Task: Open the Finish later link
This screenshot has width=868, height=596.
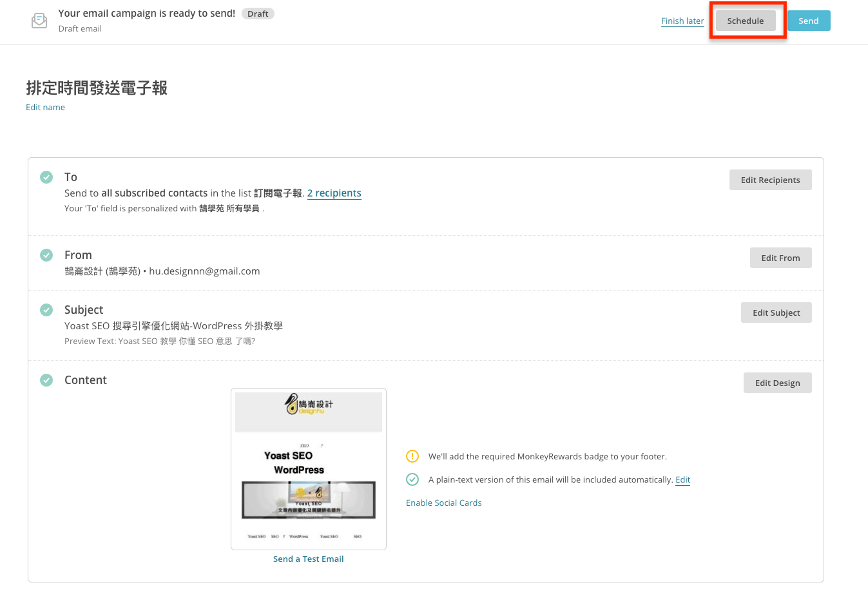Action: [x=682, y=21]
